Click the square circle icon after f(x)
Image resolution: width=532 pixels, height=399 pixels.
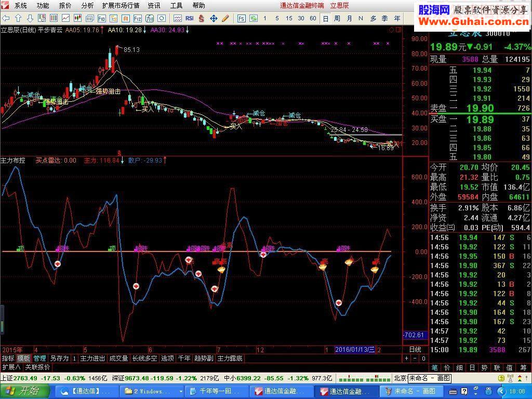point(162,18)
